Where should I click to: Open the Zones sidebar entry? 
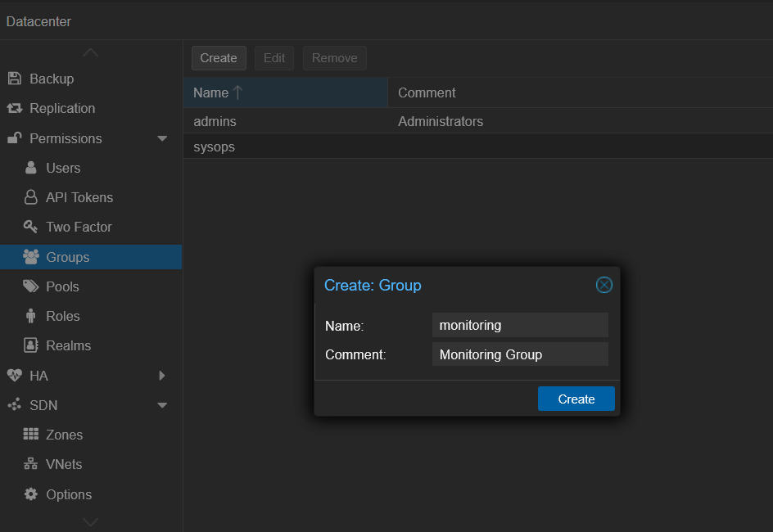coord(91,435)
